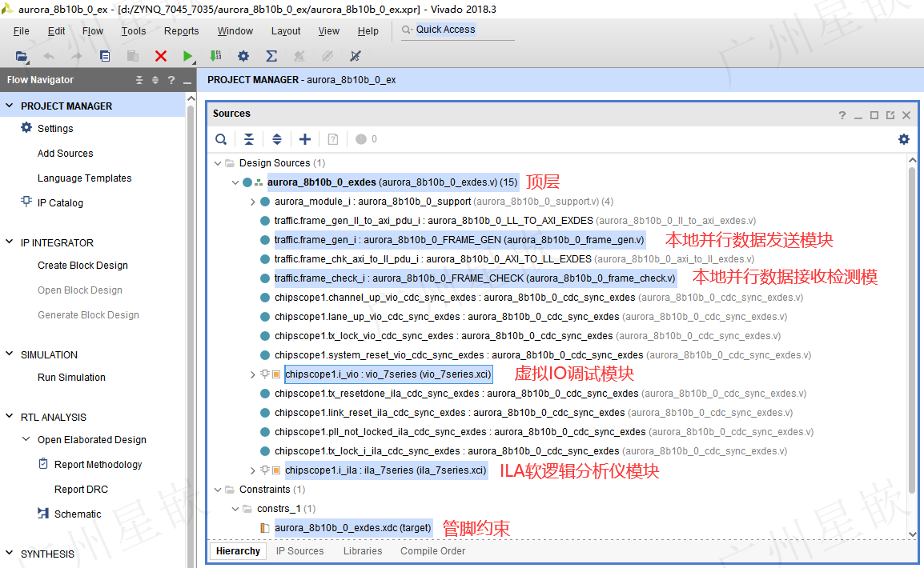
Task: Click the Schematic icon in RTL Analysis
Action: tap(43, 514)
